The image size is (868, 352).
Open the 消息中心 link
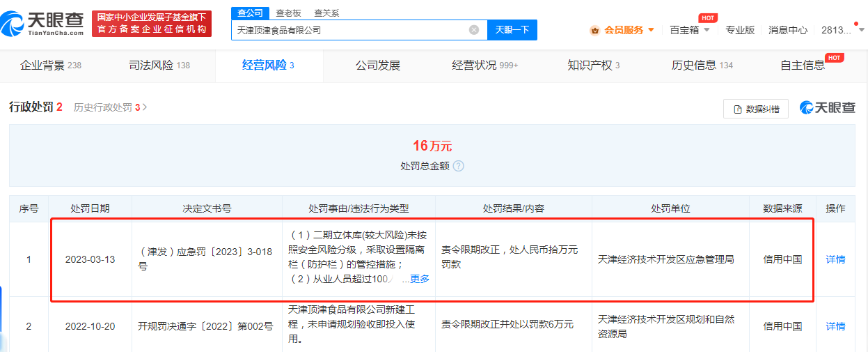click(788, 30)
